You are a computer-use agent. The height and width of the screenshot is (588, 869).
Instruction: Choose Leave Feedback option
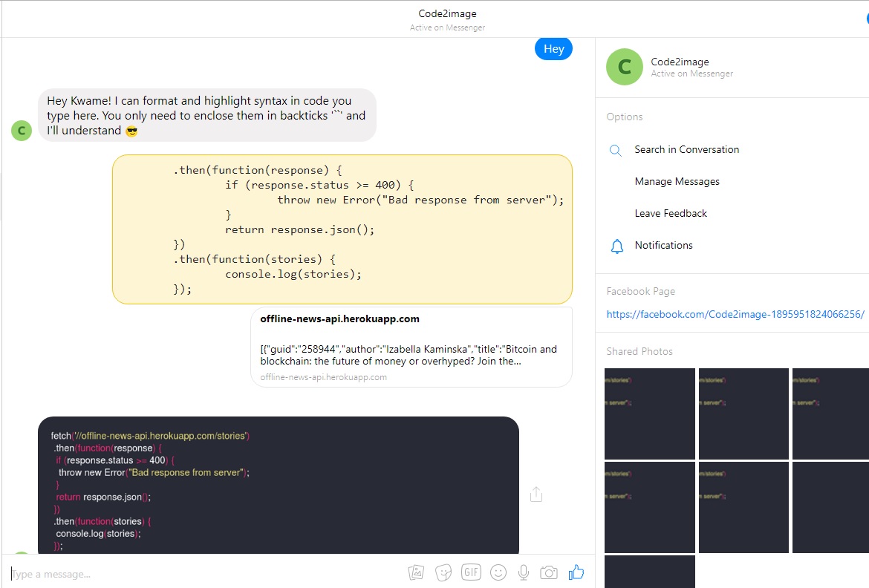coord(671,213)
